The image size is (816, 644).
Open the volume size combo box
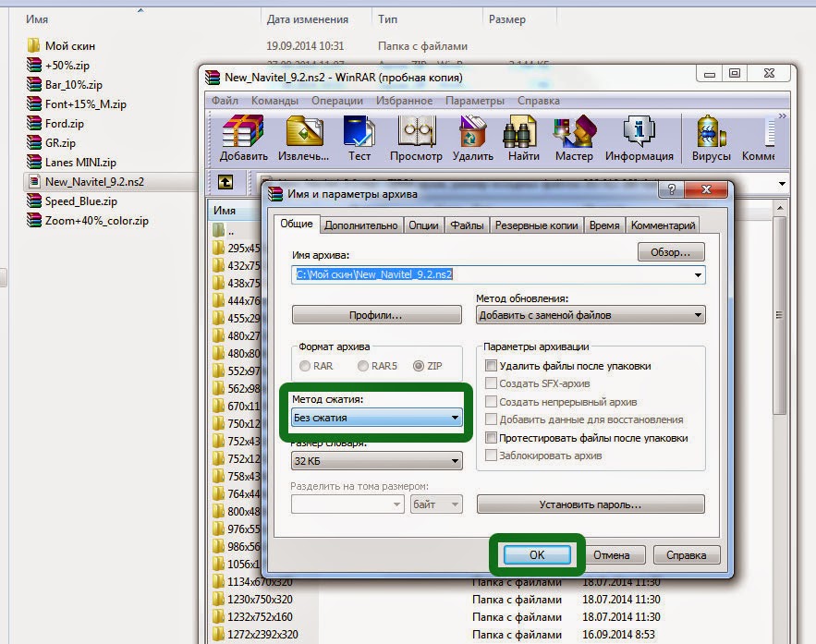coord(347,504)
